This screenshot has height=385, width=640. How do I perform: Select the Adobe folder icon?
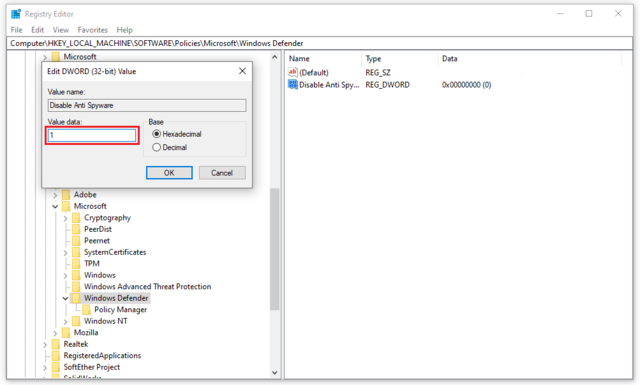(x=66, y=195)
